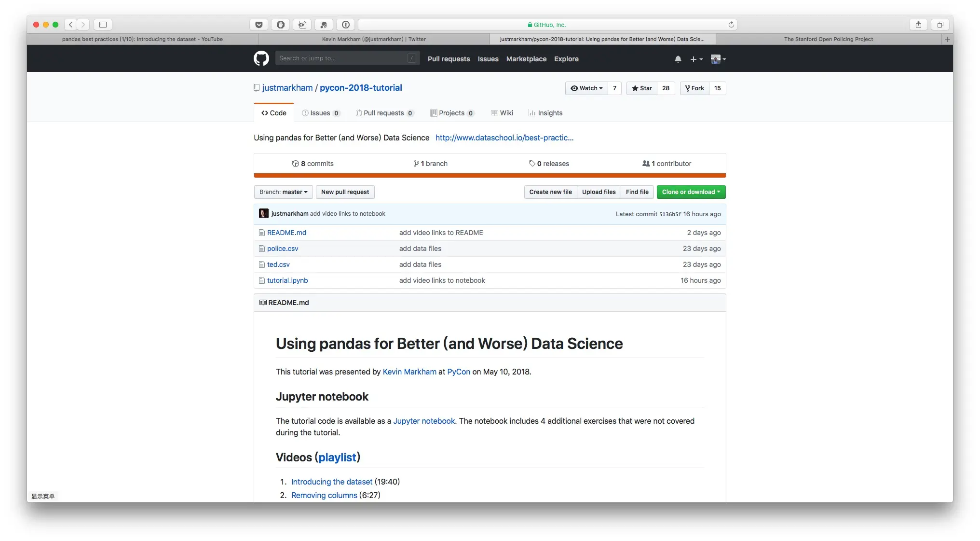View the 15 forks count

click(x=718, y=88)
